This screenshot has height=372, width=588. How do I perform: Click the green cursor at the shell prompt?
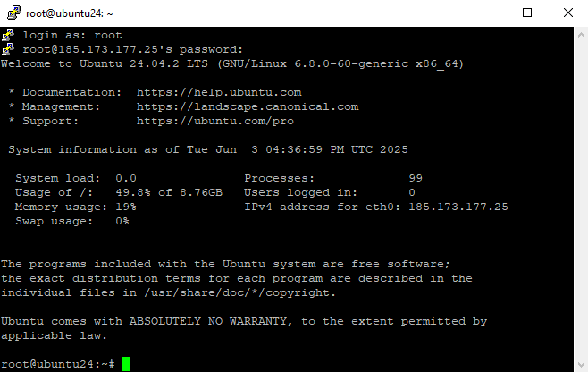pyautogui.click(x=126, y=364)
